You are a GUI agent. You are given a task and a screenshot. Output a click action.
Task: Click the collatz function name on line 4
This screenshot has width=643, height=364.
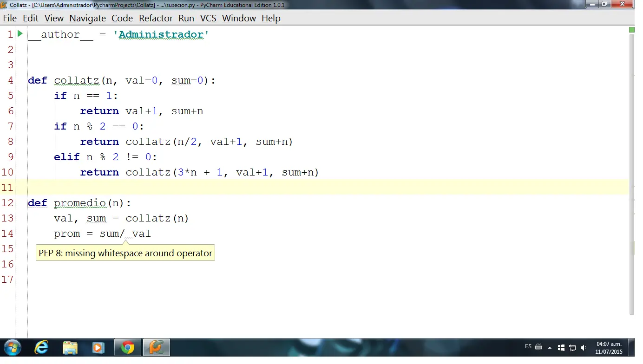(77, 80)
